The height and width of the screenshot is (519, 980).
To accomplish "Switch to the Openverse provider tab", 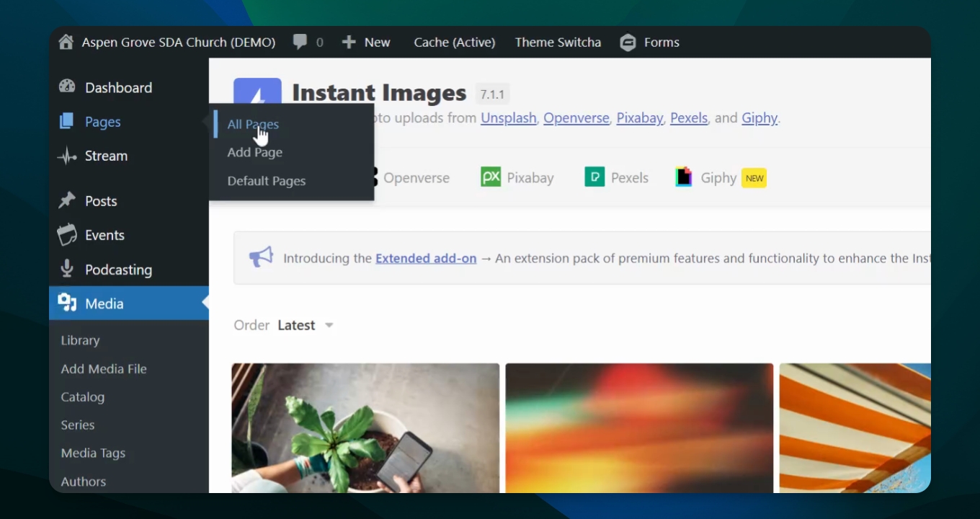I will coord(410,177).
